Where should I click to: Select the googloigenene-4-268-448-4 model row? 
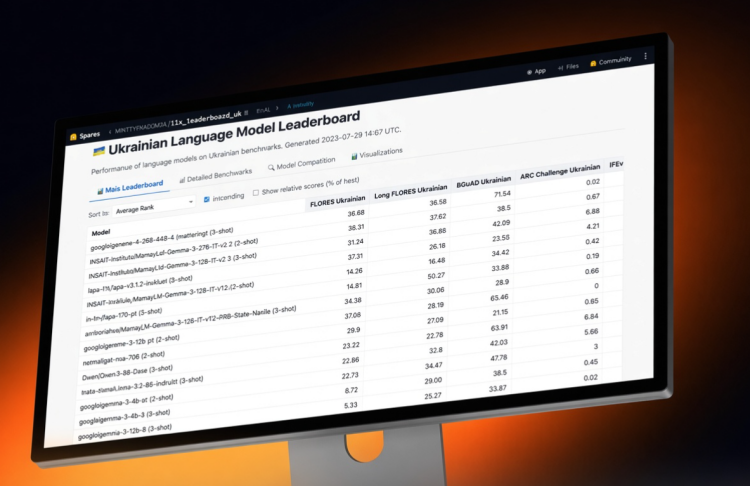pyautogui.click(x=162, y=240)
